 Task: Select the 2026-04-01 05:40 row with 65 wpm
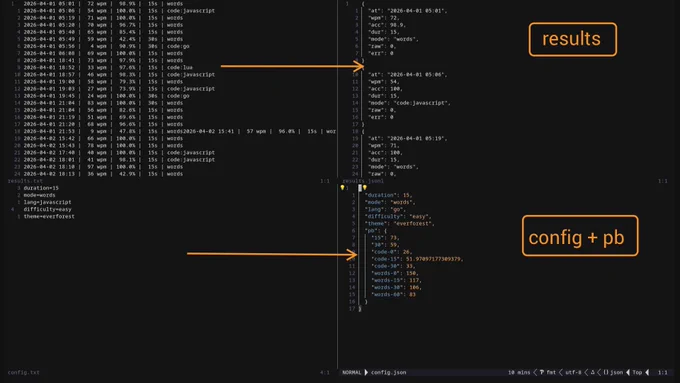coord(103,32)
